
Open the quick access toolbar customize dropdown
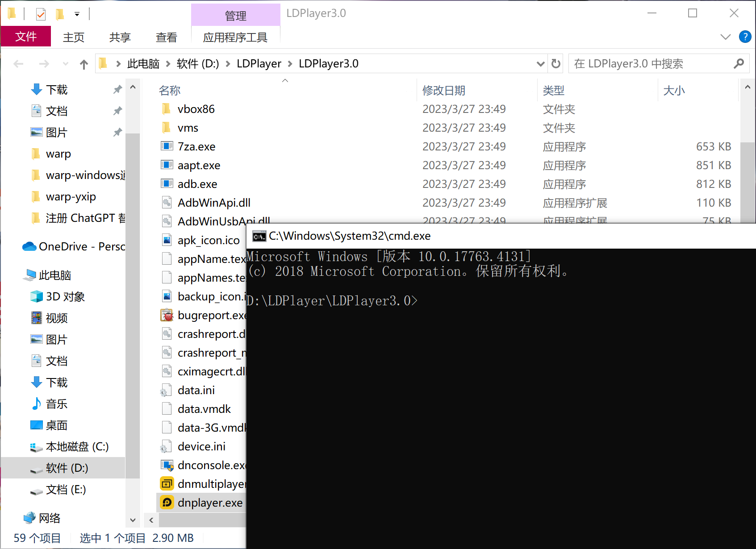click(77, 14)
